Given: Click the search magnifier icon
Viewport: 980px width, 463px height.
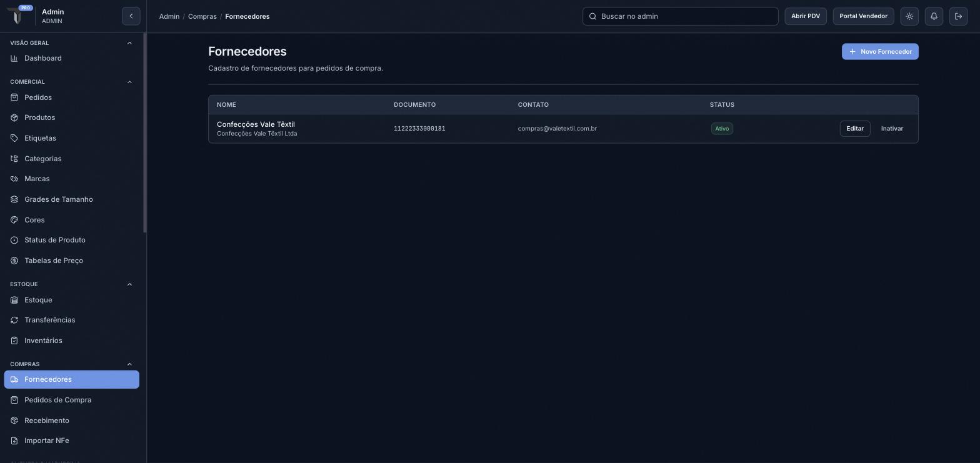Looking at the screenshot, I should pos(593,16).
